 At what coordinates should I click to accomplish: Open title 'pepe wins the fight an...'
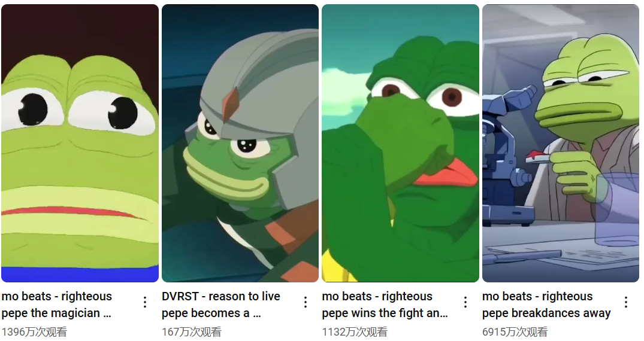pos(385,313)
